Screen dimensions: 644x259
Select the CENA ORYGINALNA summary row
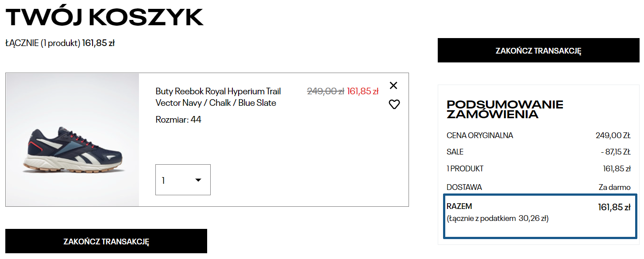[x=538, y=135]
